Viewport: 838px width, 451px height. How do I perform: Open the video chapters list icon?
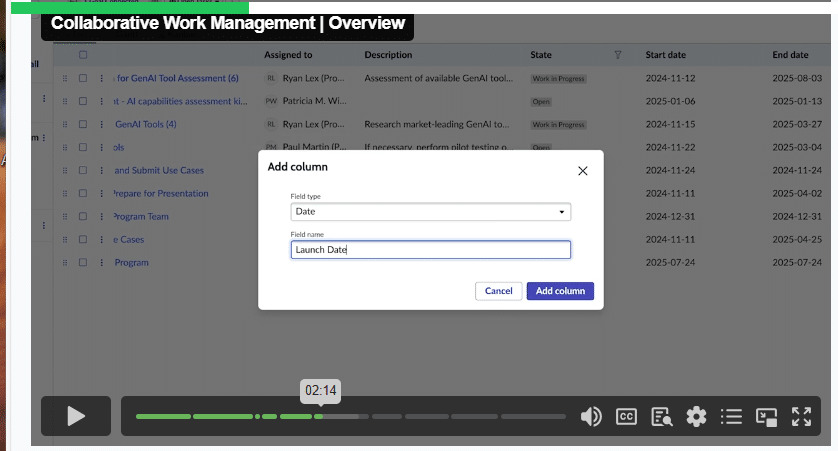[731, 417]
